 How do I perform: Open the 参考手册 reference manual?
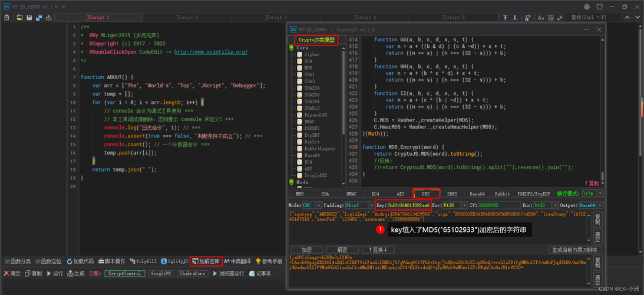[269, 261]
